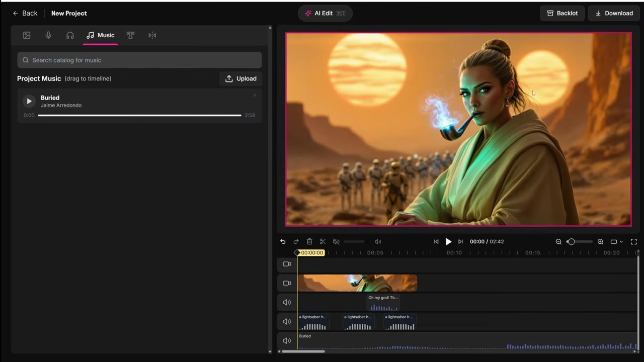This screenshot has width=644, height=362.
Task: Toggle the empty top video track icon
Action: coord(287,264)
